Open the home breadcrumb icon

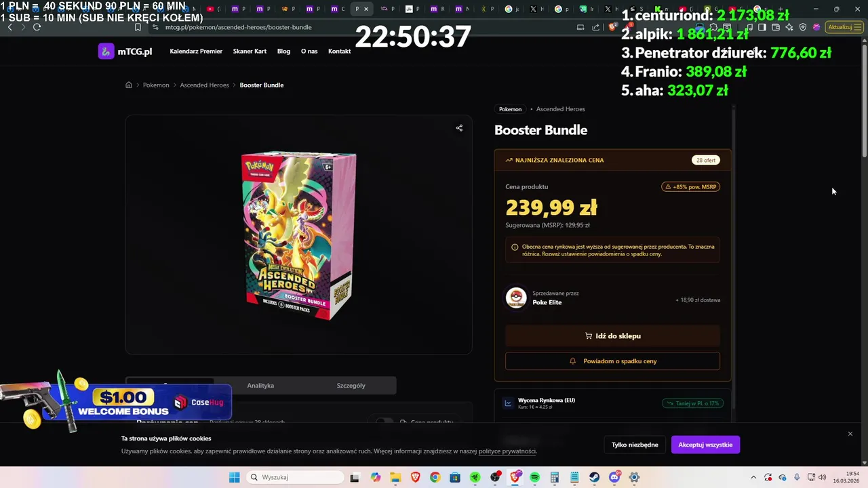click(x=129, y=85)
